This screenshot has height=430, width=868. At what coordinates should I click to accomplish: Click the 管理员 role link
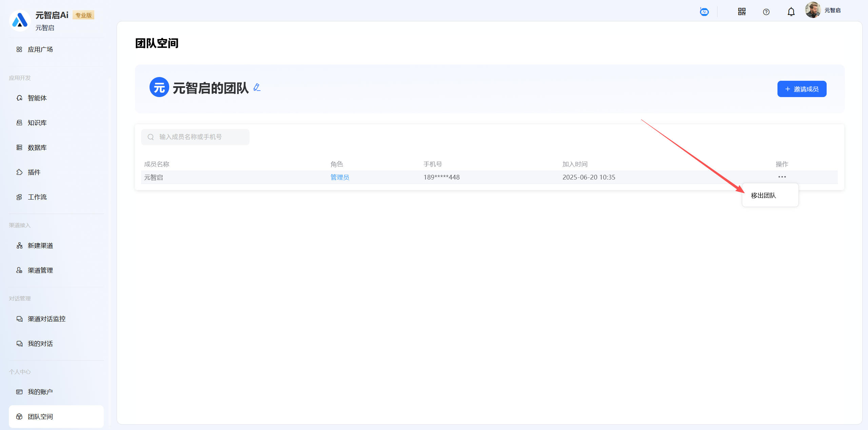pyautogui.click(x=339, y=177)
